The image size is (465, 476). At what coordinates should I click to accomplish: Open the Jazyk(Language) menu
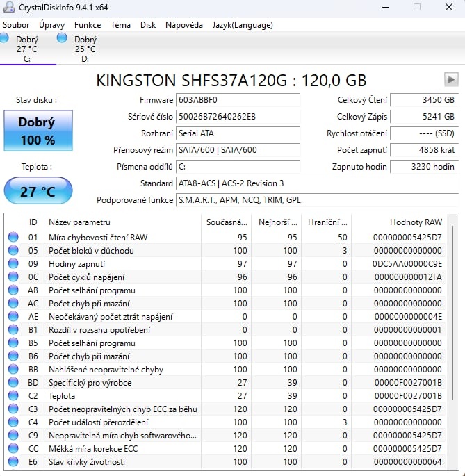tap(243, 25)
